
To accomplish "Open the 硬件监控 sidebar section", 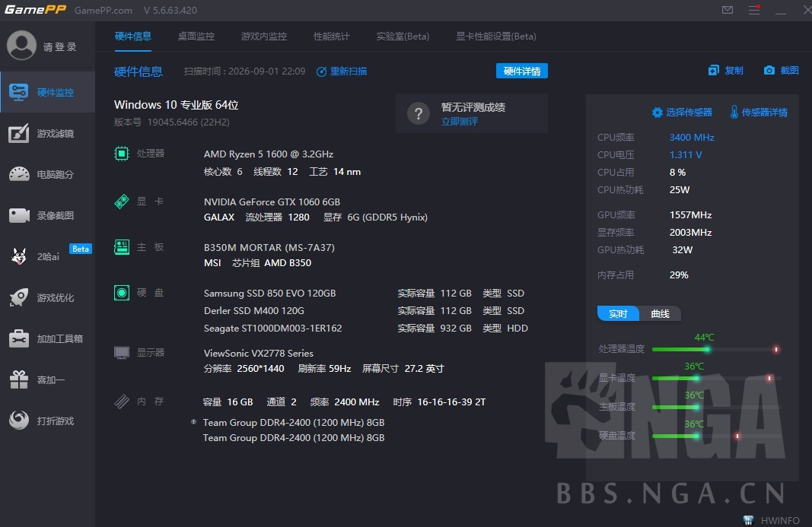I will click(48, 92).
